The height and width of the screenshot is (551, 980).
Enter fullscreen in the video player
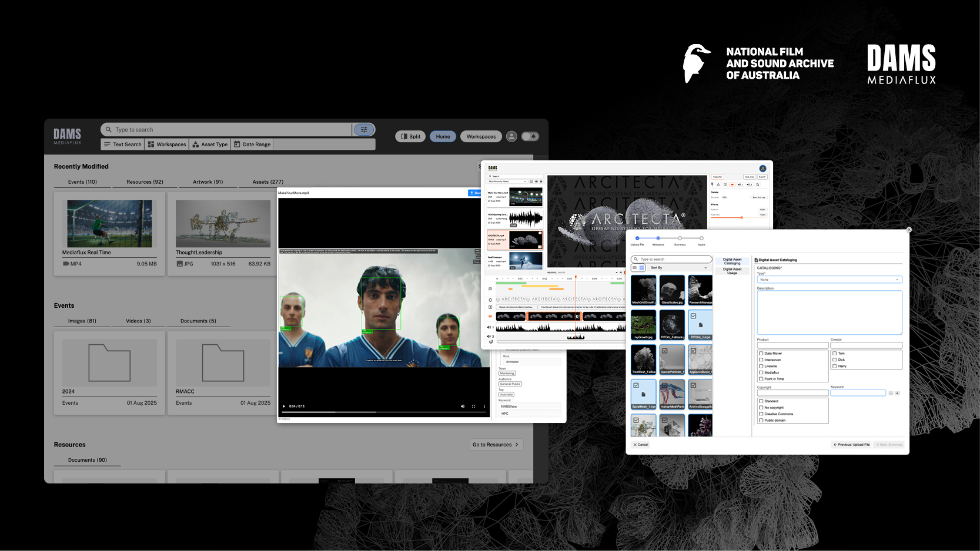(x=473, y=406)
